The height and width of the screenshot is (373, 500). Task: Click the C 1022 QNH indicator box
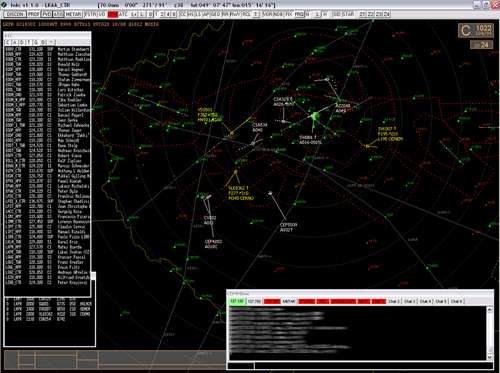tap(476, 31)
